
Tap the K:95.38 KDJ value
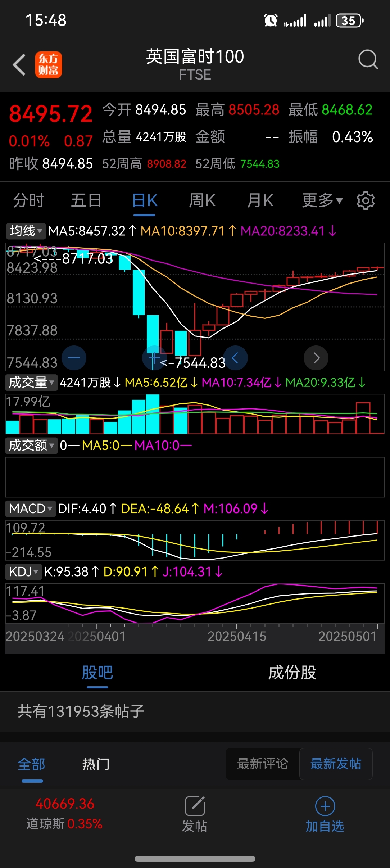pos(72,571)
